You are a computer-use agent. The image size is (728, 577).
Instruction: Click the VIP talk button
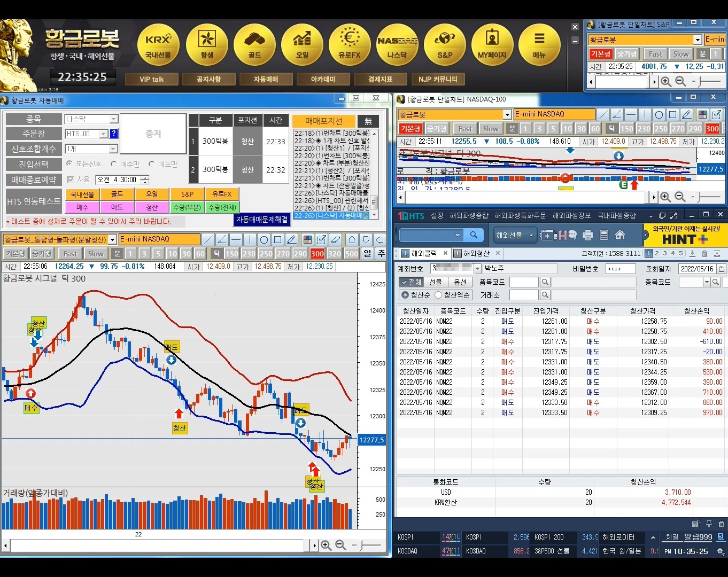(152, 79)
